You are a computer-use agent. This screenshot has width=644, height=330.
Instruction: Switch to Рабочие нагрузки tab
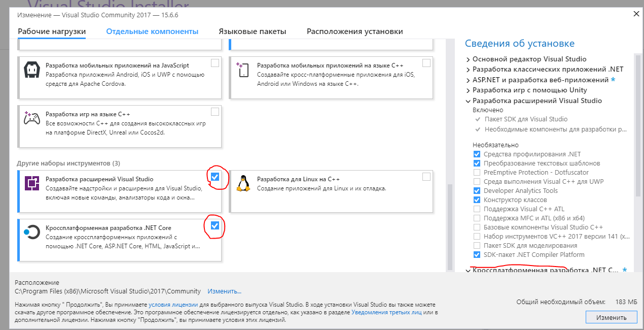52,31
